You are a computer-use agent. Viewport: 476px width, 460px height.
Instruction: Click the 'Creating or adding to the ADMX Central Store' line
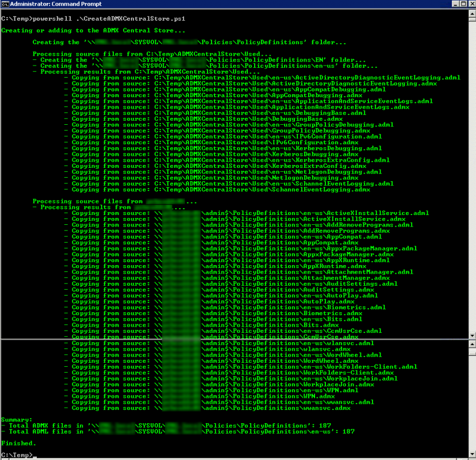(93, 30)
